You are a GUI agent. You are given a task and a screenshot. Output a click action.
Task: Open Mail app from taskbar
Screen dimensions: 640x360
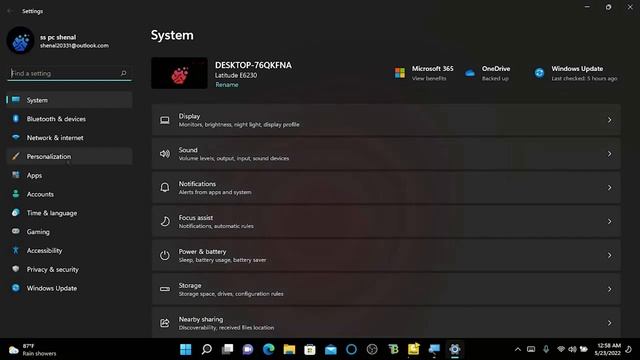tap(331, 350)
